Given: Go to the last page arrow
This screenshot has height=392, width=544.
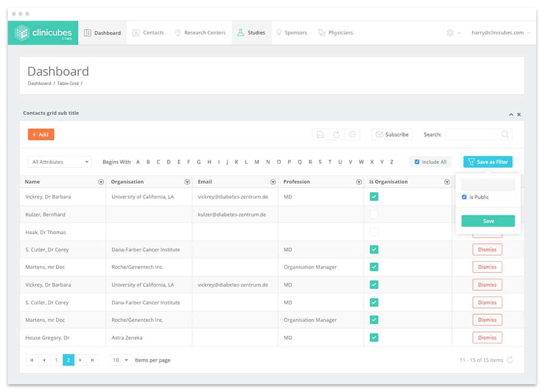Looking at the screenshot, I should click(92, 360).
